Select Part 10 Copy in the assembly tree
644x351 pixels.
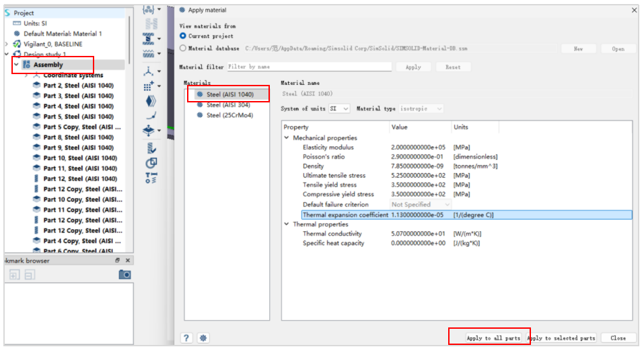pos(83,199)
